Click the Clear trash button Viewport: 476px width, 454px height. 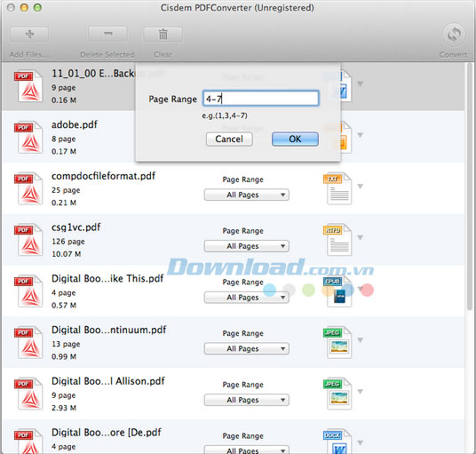point(163,34)
